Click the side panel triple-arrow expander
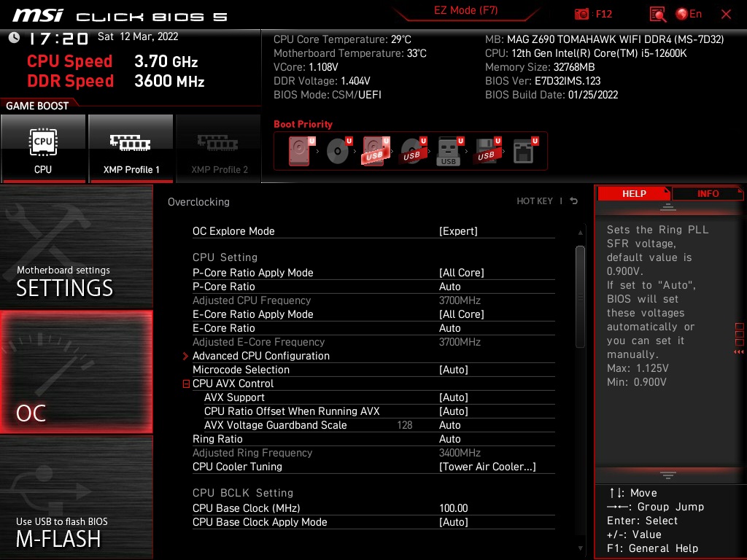 coord(739,352)
